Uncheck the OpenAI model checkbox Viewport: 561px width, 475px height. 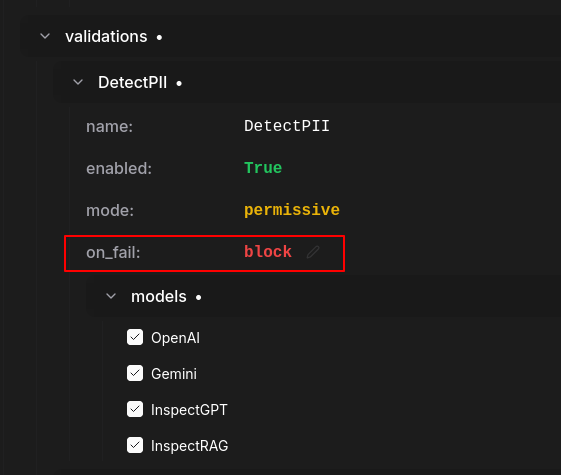[135, 337]
